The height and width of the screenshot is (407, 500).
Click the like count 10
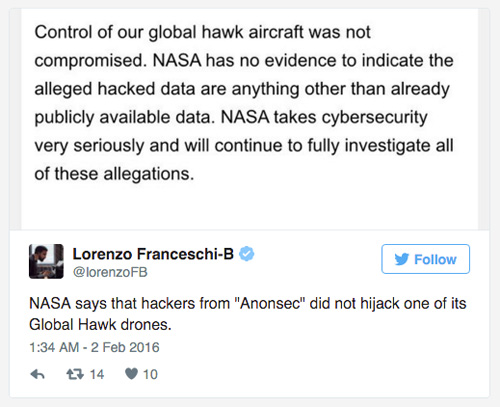click(150, 374)
